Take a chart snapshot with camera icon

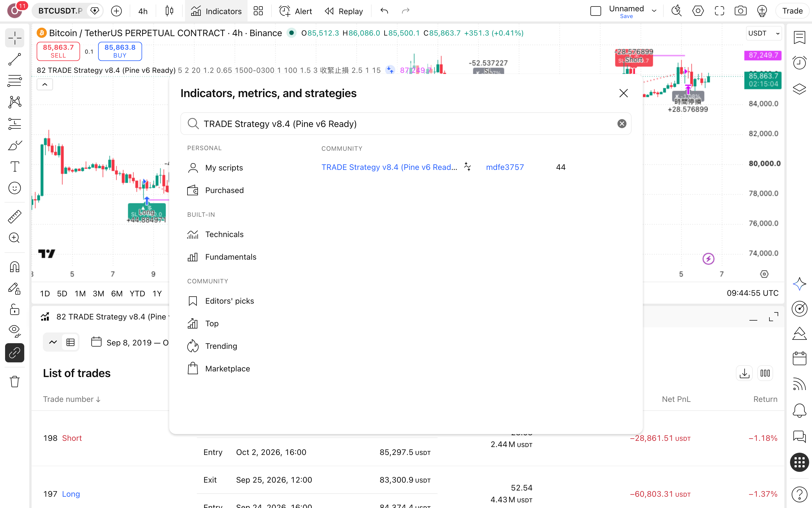[741, 11]
